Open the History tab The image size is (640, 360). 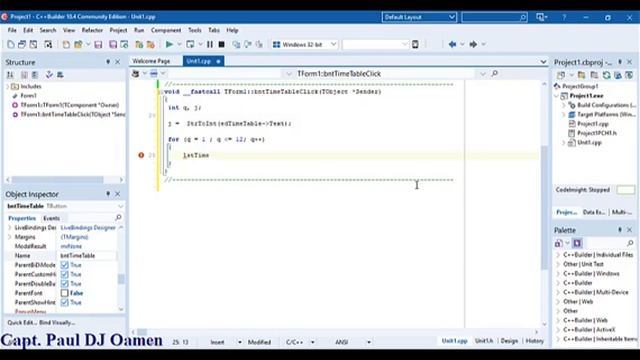pos(534,341)
